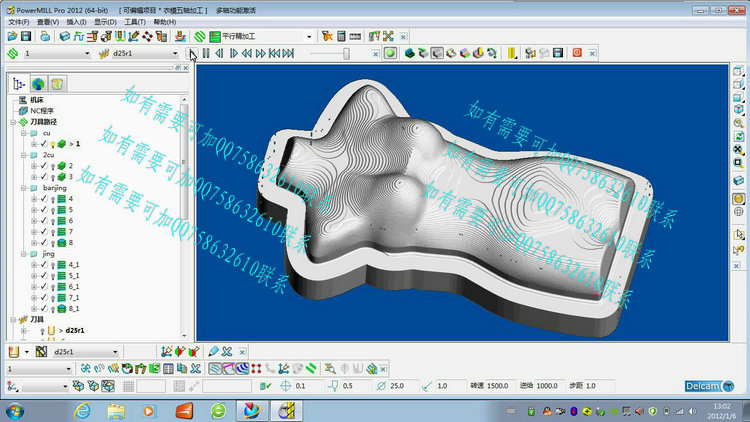Image resolution: width=750 pixels, height=422 pixels.
Task: Select toolpath 5_1 in tree
Action: (x=74, y=276)
